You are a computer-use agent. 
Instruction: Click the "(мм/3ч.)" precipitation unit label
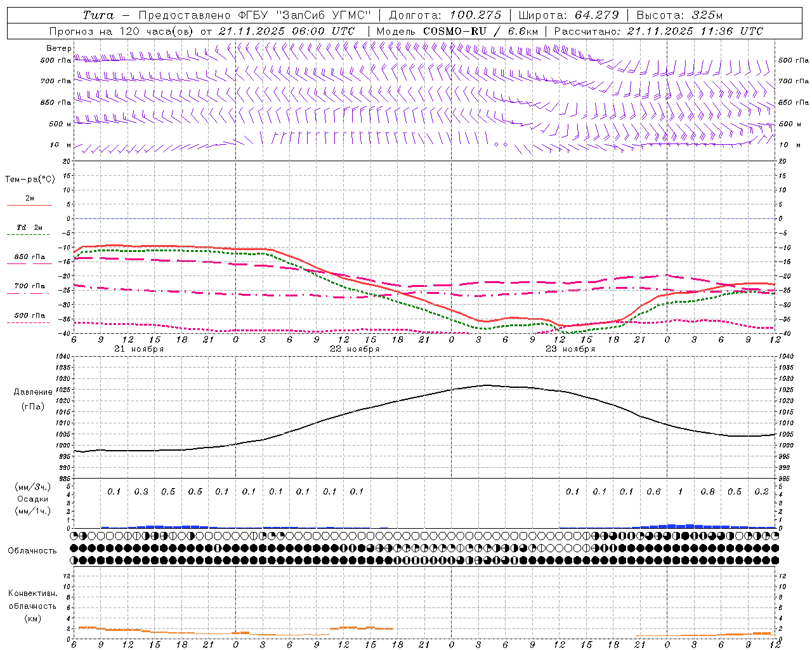pos(32,487)
